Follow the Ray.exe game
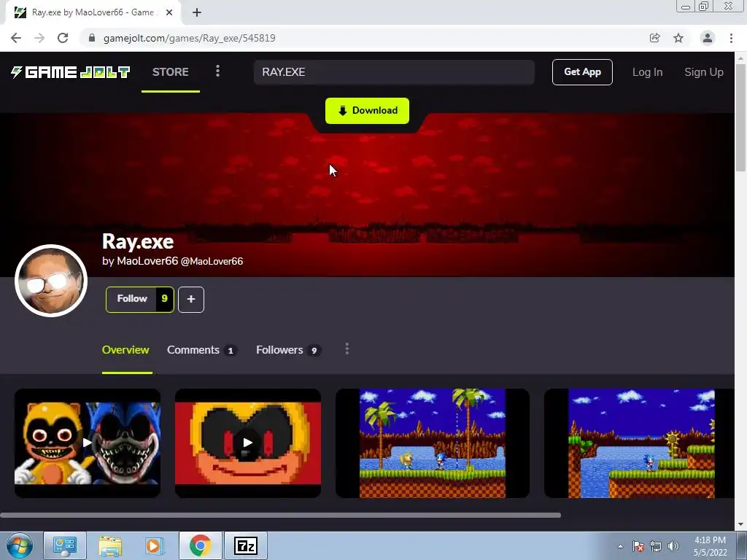This screenshot has height=560, width=747. click(131, 299)
